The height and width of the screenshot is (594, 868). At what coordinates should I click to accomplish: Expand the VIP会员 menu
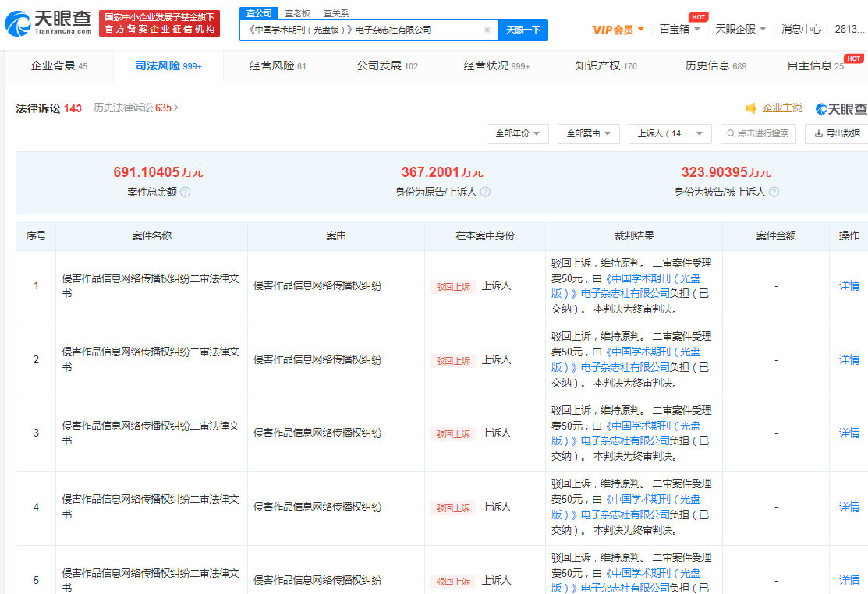(x=618, y=30)
